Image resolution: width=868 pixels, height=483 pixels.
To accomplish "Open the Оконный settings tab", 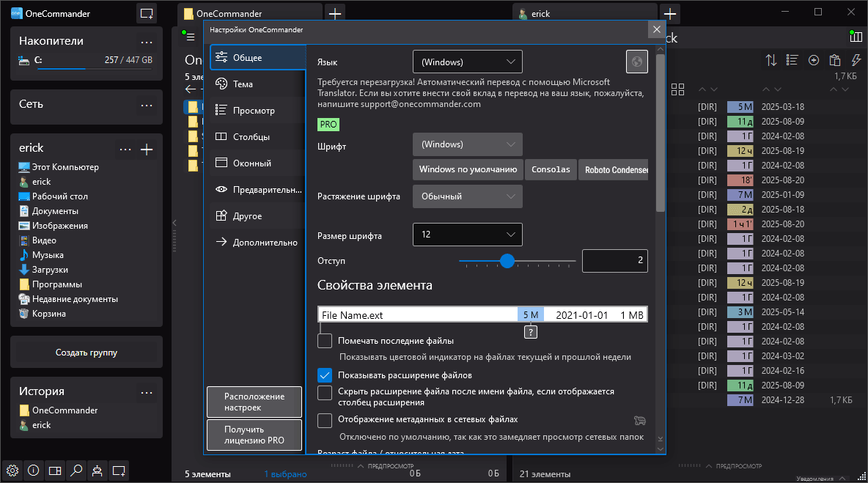I will (257, 163).
